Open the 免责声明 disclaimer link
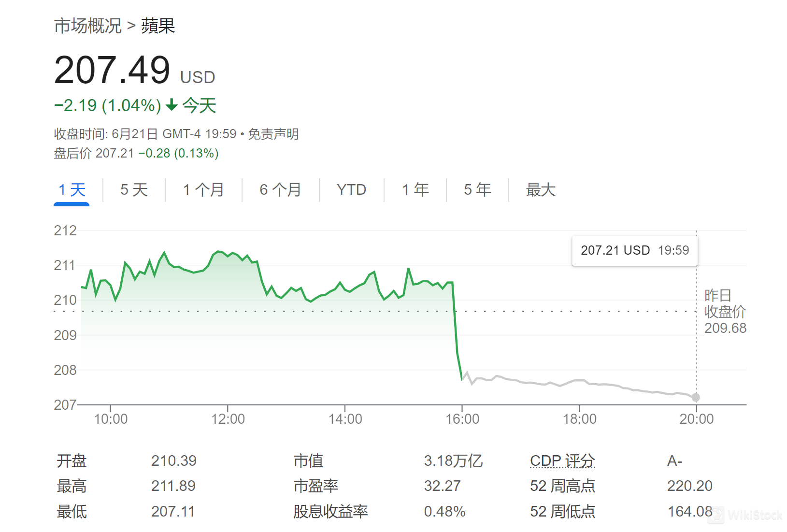 click(273, 134)
